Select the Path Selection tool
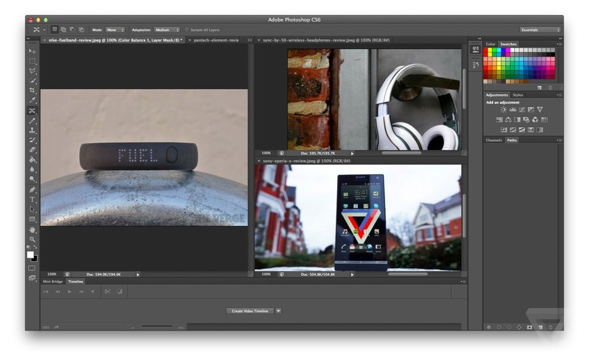Viewport: 589px width, 364px height. pyautogui.click(x=32, y=209)
